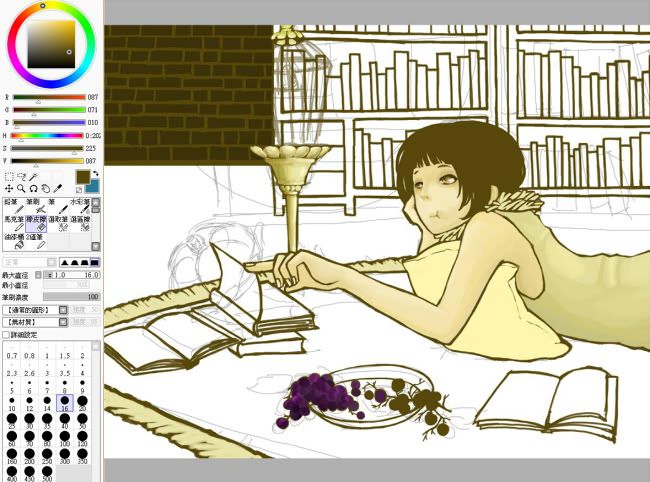Select the rectangular selection tool
The height and width of the screenshot is (482, 650).
[9, 176]
